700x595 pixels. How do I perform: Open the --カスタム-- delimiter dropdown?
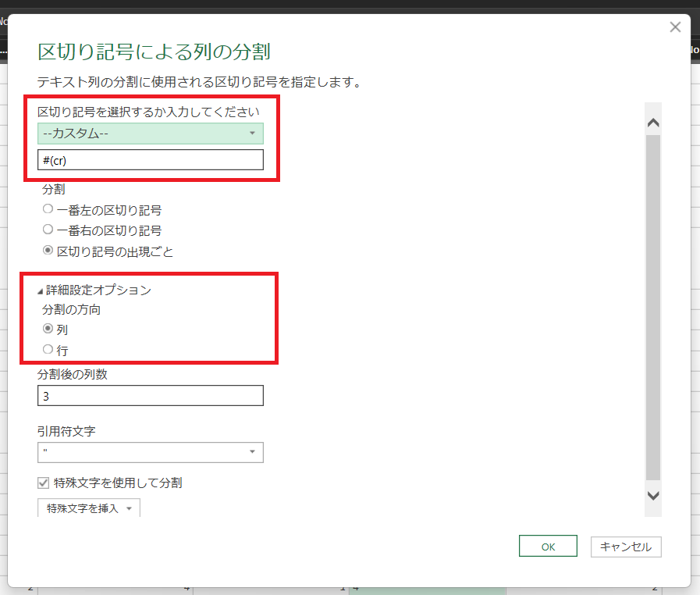click(x=151, y=134)
